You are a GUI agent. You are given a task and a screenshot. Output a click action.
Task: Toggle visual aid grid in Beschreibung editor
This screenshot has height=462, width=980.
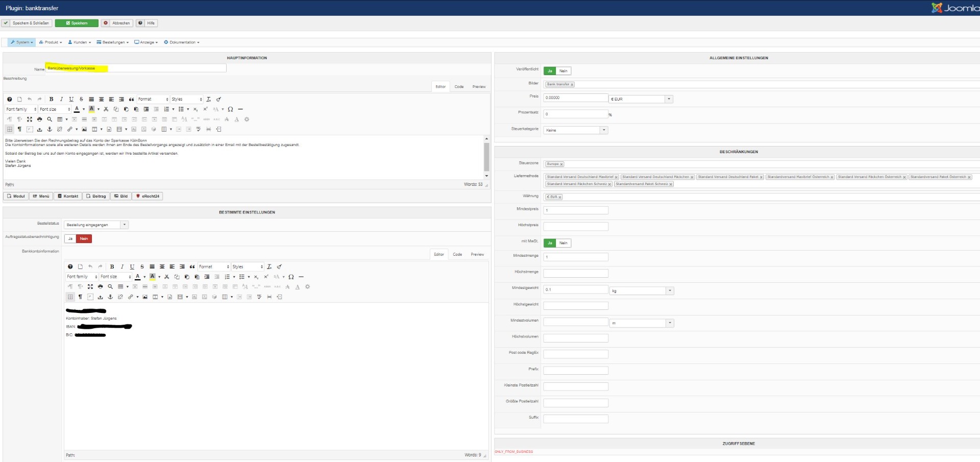pos(10,129)
